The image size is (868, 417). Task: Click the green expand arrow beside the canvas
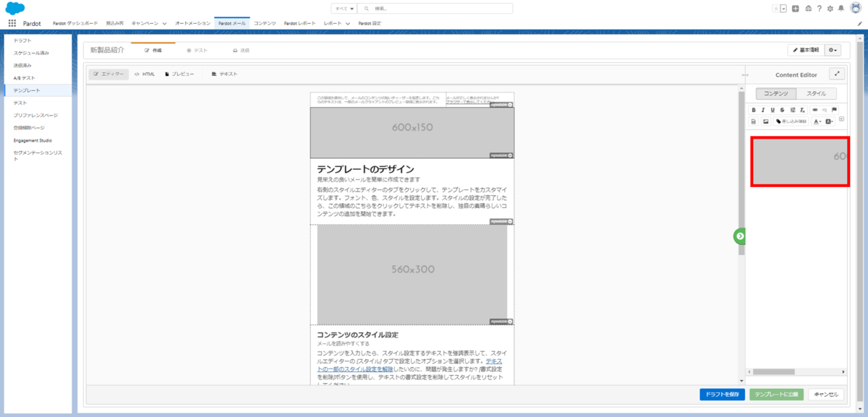click(739, 236)
